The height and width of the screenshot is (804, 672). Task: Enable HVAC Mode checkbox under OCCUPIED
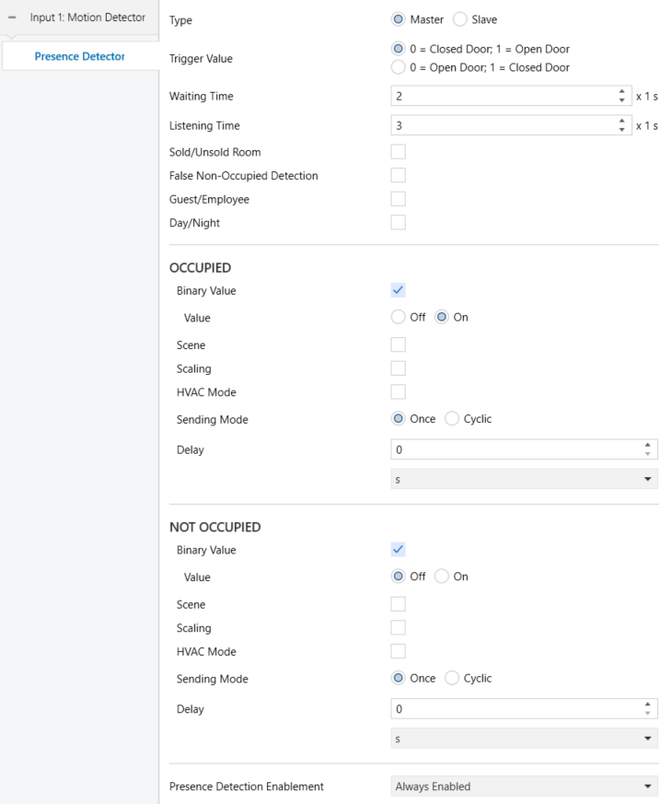399,391
